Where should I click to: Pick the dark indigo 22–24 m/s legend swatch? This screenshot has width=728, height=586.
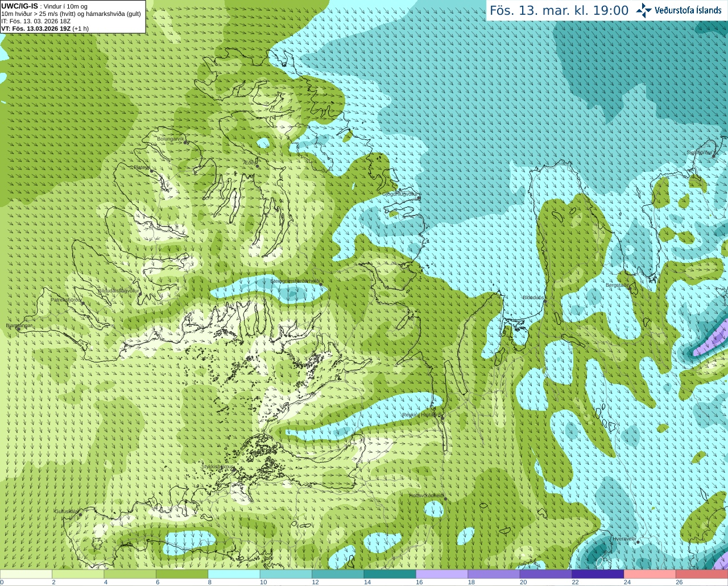[x=598, y=574]
